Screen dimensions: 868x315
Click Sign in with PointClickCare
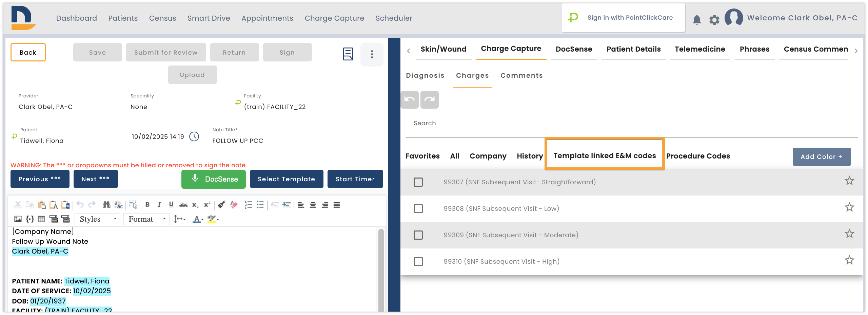coord(623,18)
